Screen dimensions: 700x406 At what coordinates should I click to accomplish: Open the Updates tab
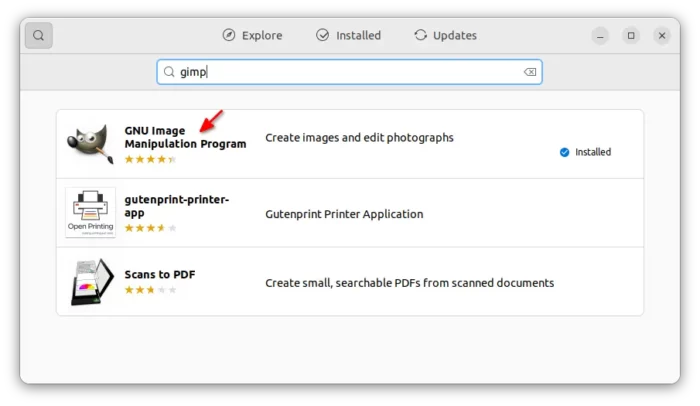(x=446, y=35)
